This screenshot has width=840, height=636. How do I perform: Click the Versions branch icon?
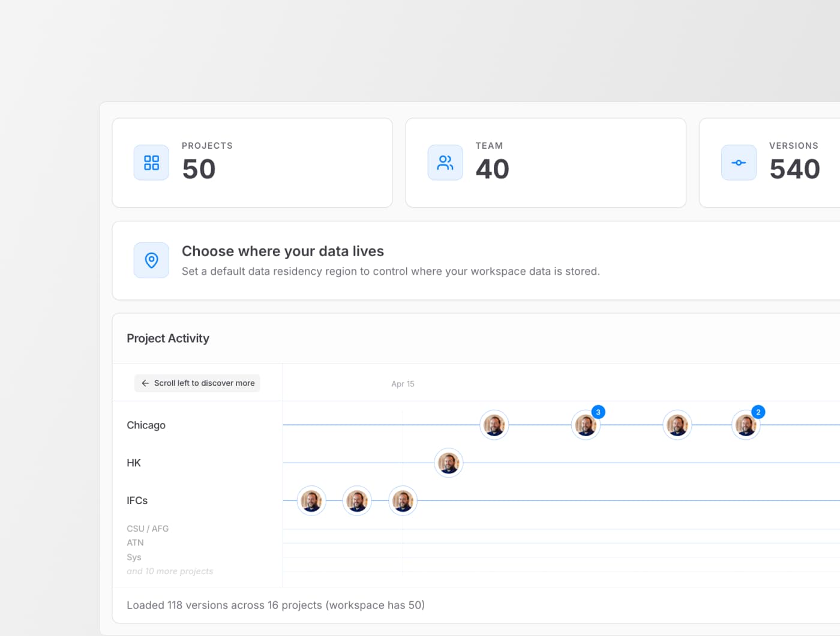738,163
